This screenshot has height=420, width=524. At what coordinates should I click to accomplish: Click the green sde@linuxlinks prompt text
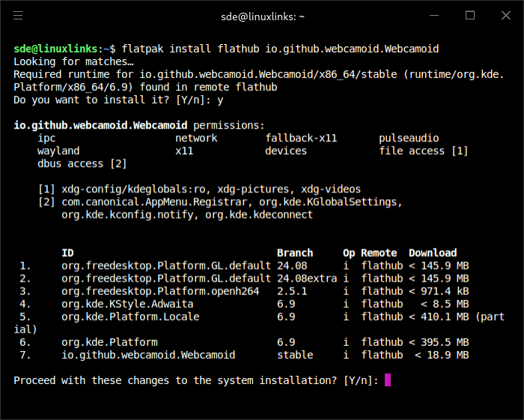point(55,49)
